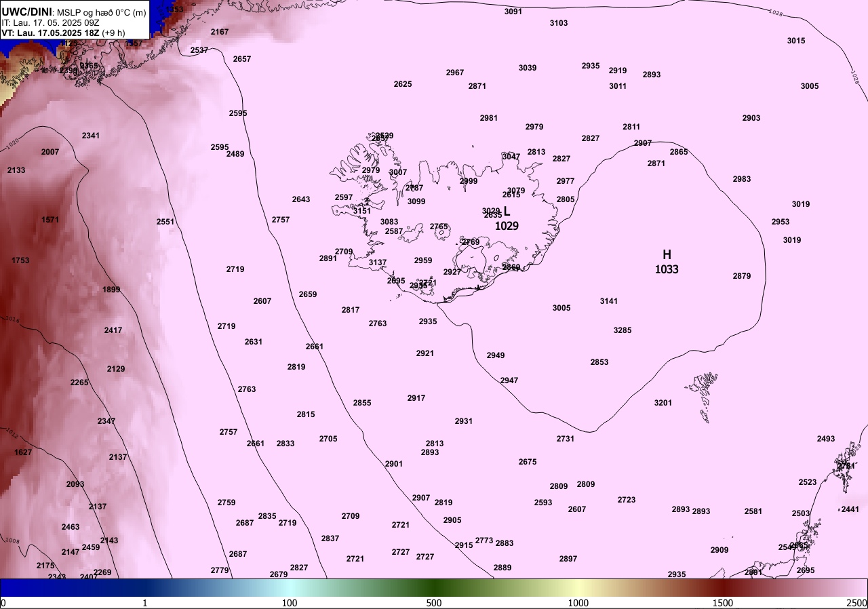Image resolution: width=868 pixels, height=609 pixels.
Task: Click the height value '2855'
Action: [362, 403]
